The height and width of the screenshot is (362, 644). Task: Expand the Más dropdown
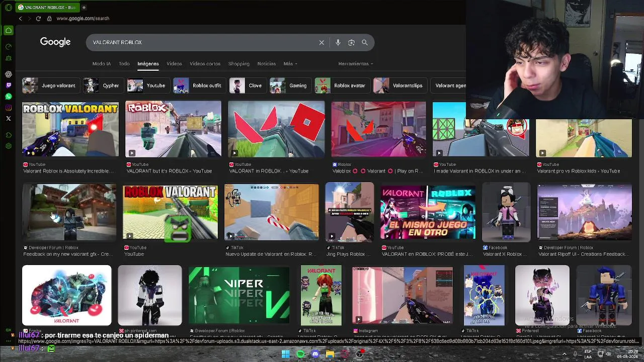[290, 64]
